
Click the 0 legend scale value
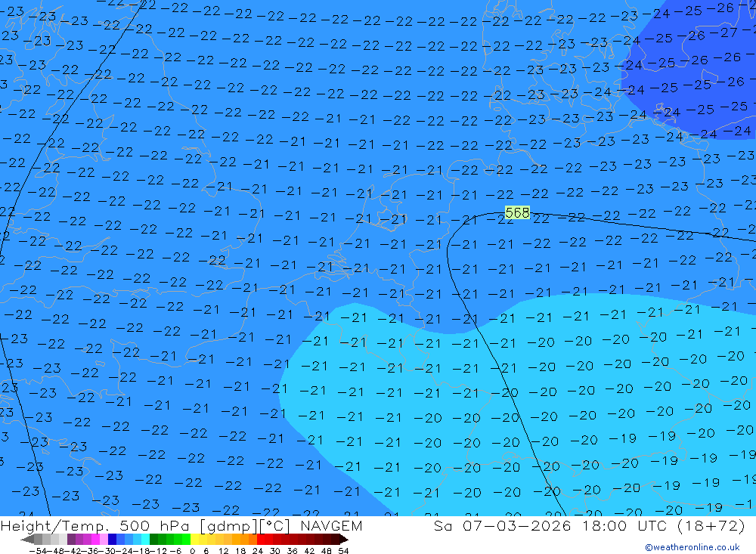192,551
